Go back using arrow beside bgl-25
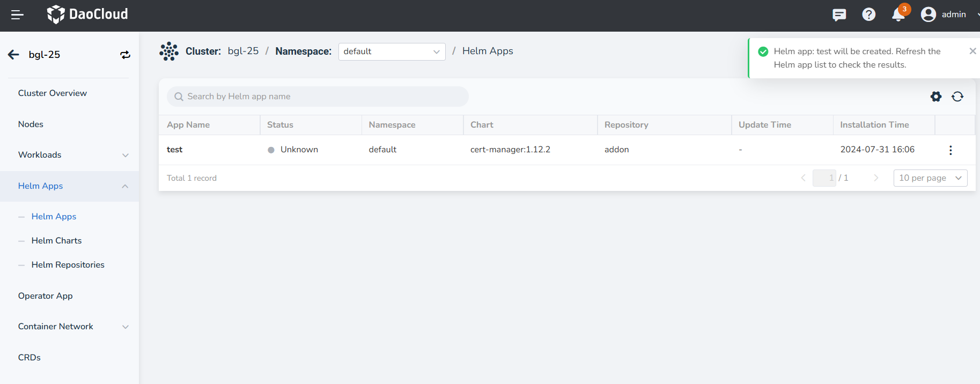The width and height of the screenshot is (980, 384). 13,55
